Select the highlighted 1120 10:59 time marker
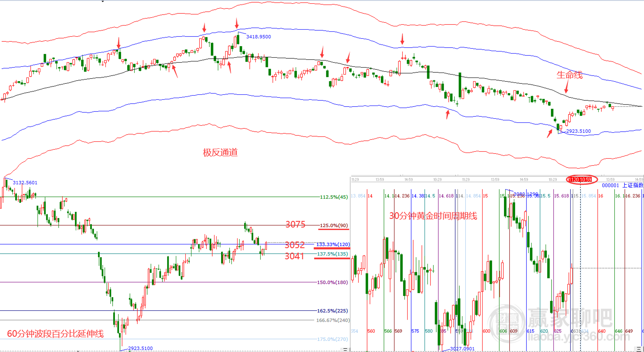Image resolution: width=644 pixels, height=352 pixels. pyautogui.click(x=580, y=180)
